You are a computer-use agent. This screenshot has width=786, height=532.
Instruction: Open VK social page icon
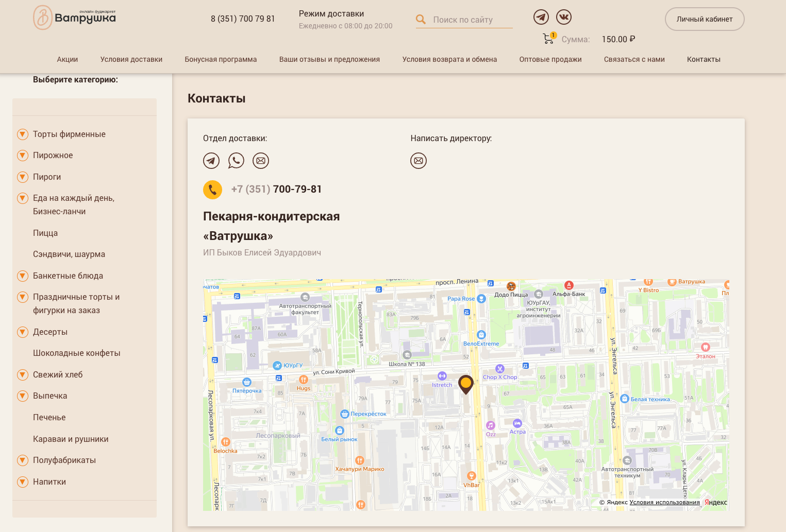[563, 17]
